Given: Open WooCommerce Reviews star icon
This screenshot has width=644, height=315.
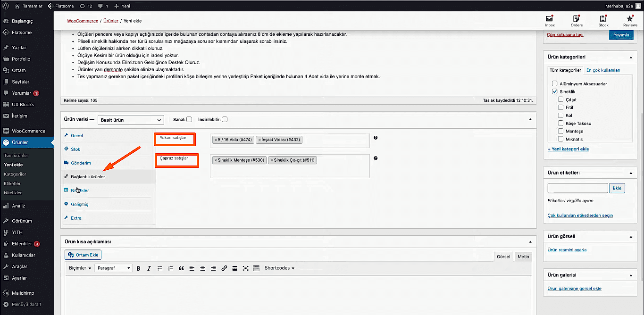Looking at the screenshot, I should tap(630, 21).
